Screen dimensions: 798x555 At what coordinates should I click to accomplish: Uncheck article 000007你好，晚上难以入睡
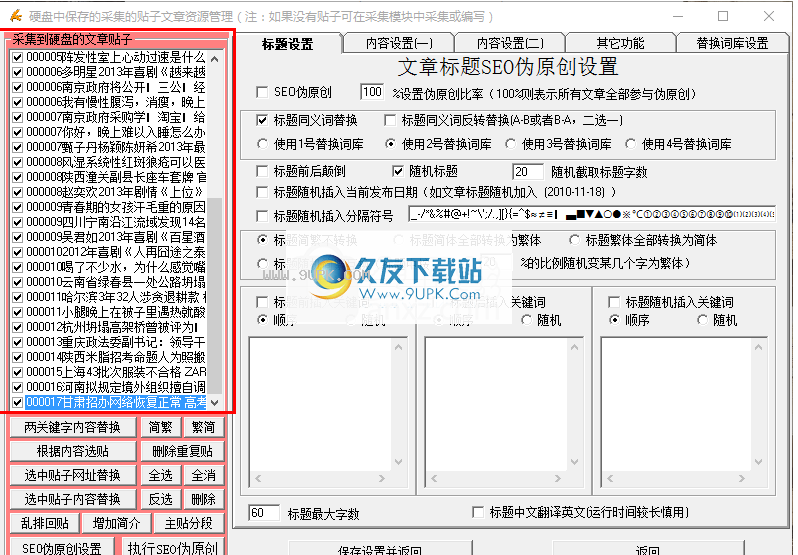point(18,132)
